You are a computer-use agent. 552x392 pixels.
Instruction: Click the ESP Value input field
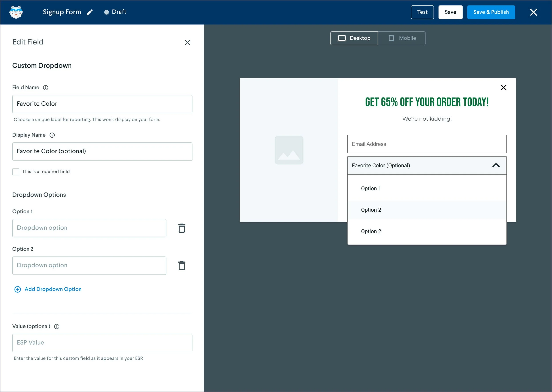[x=102, y=343]
